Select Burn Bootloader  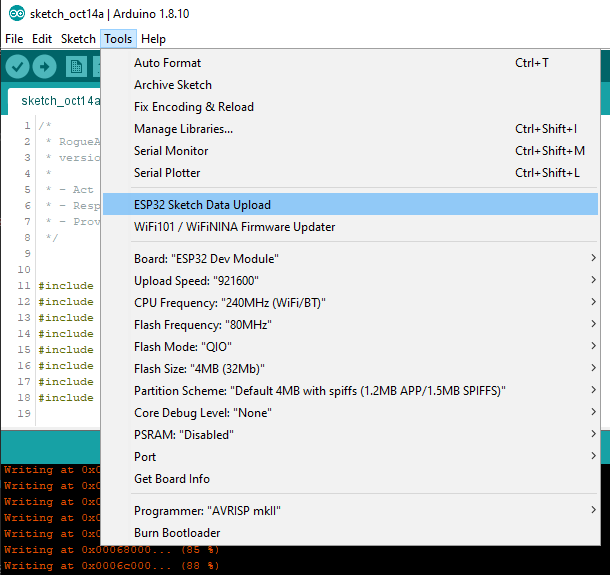(x=350, y=532)
